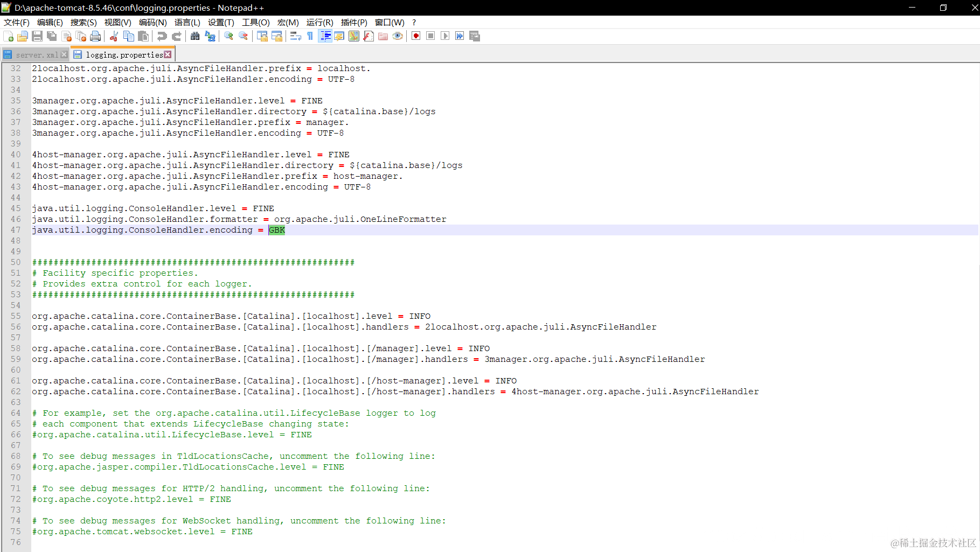Switch to the server.xml tab
Viewport: 980px width, 552px height.
point(37,55)
